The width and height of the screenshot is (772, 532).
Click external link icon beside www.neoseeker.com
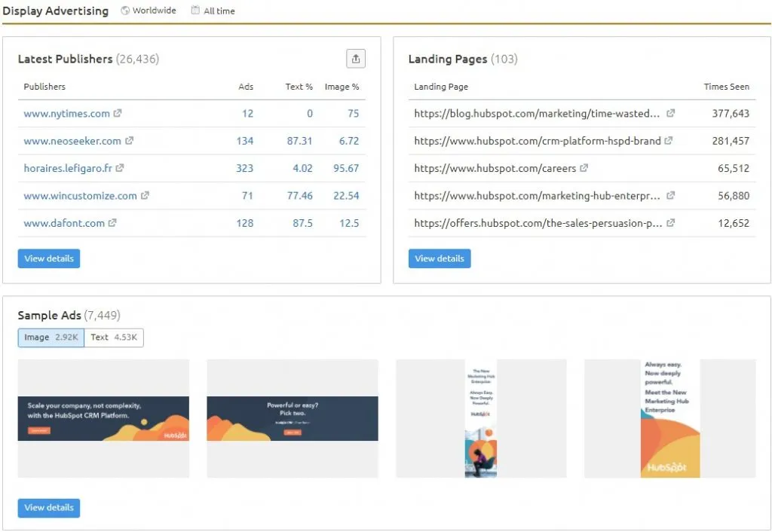coord(129,141)
